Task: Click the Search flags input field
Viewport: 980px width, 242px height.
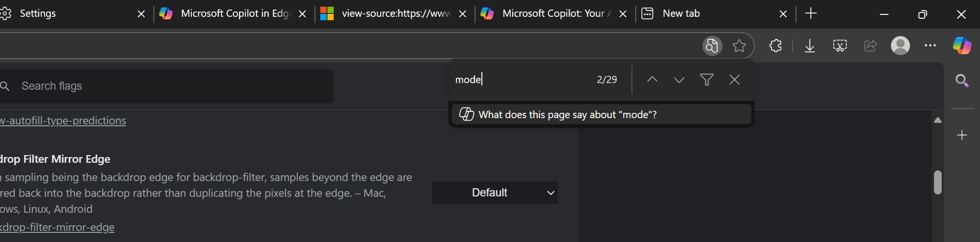Action: 173,86
